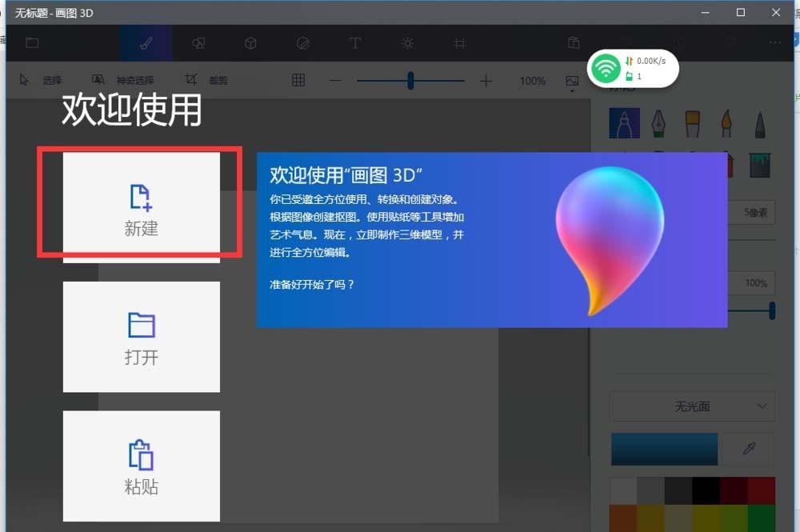
Task: Select the Text tool
Action: click(355, 43)
